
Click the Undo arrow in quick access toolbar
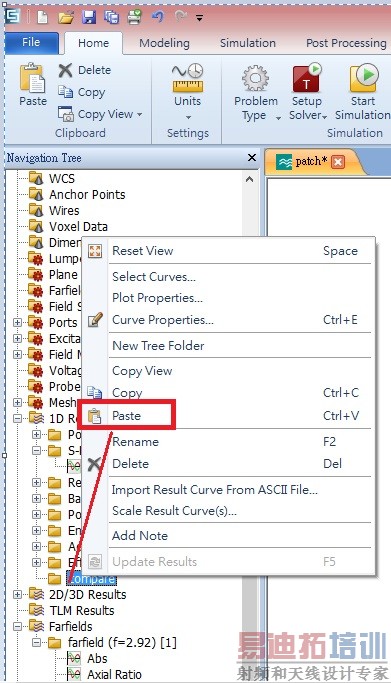(x=158, y=17)
